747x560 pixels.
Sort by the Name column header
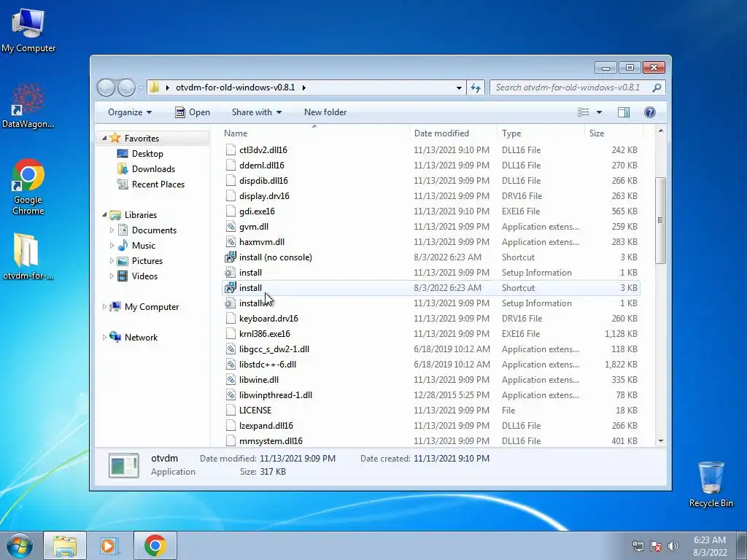tap(314, 133)
